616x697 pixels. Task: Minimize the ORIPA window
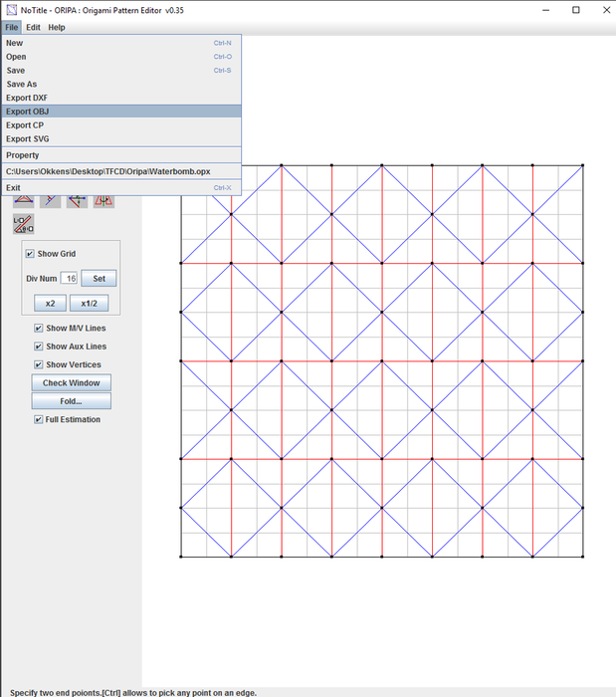[x=545, y=10]
